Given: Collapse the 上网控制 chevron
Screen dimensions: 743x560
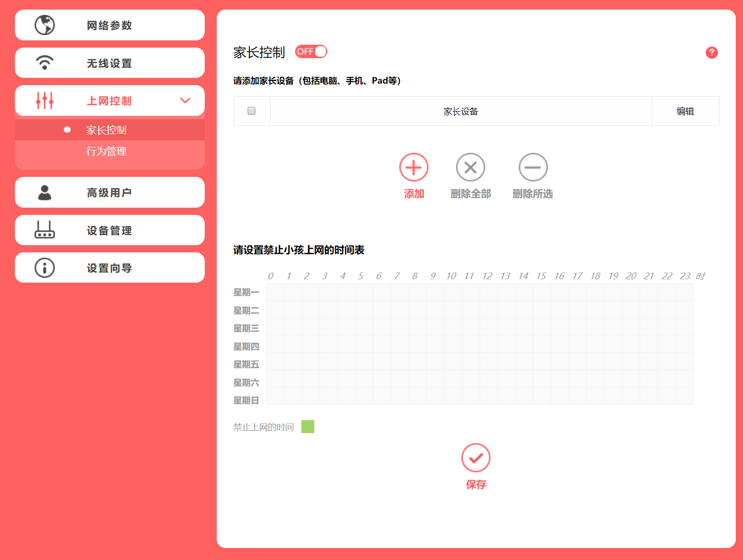Looking at the screenshot, I should pyautogui.click(x=185, y=100).
